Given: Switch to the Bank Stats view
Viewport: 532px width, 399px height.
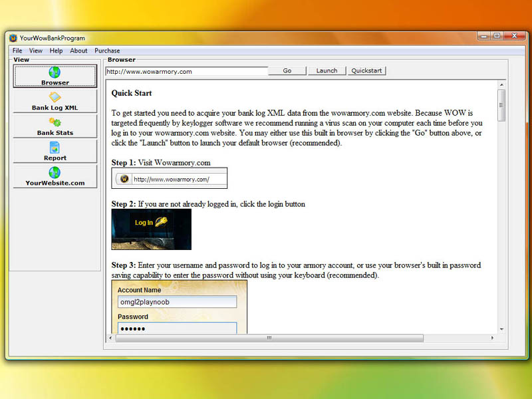Looking at the screenshot, I should [55, 126].
